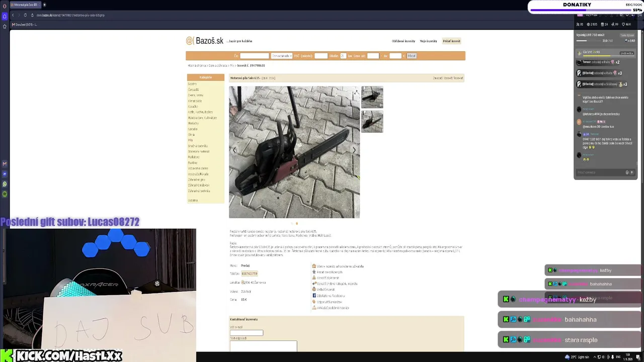
Task: Open the Doručené Gmail bookmark
Action: (25, 25)
